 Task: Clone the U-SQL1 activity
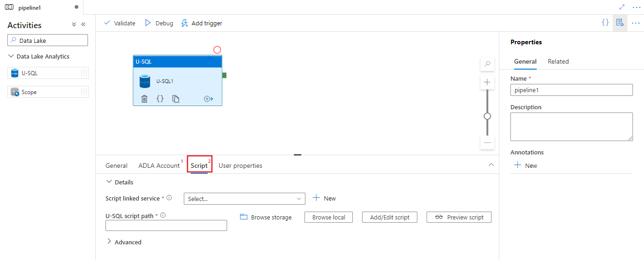[176, 99]
